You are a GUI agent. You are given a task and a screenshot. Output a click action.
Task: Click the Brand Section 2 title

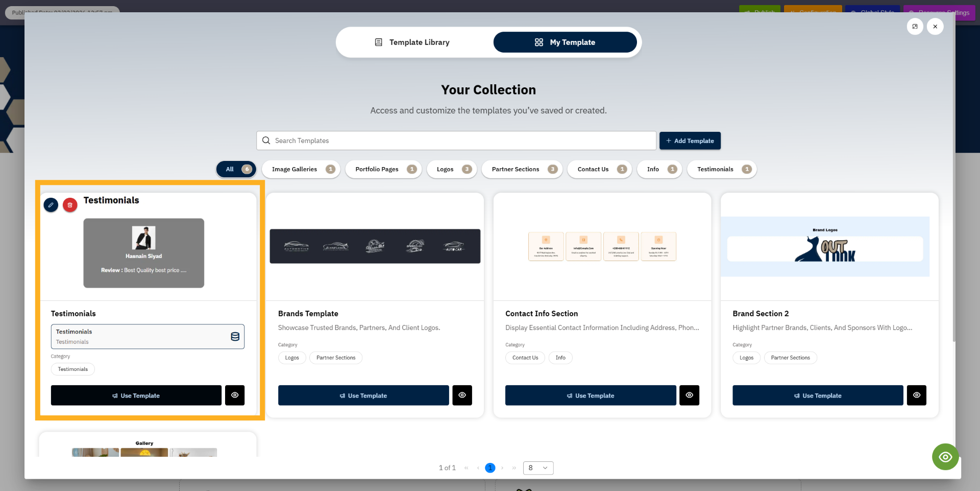(761, 314)
